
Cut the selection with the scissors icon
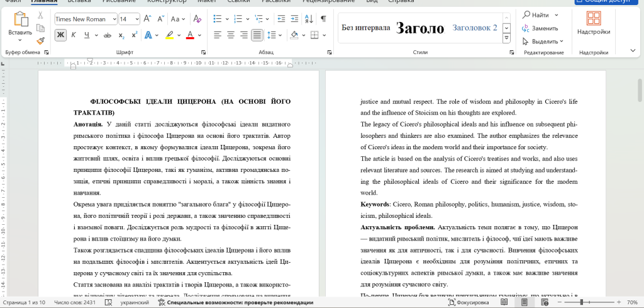click(40, 15)
